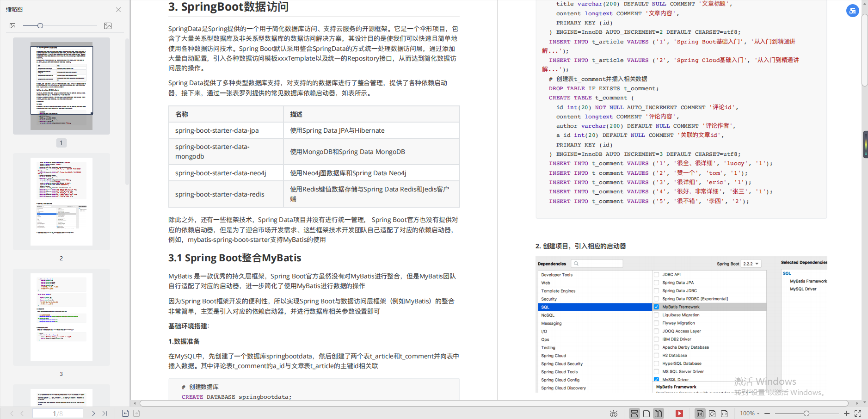Toggle the Liquibase Migration checkbox
The width and height of the screenshot is (868, 419).
[x=656, y=315]
